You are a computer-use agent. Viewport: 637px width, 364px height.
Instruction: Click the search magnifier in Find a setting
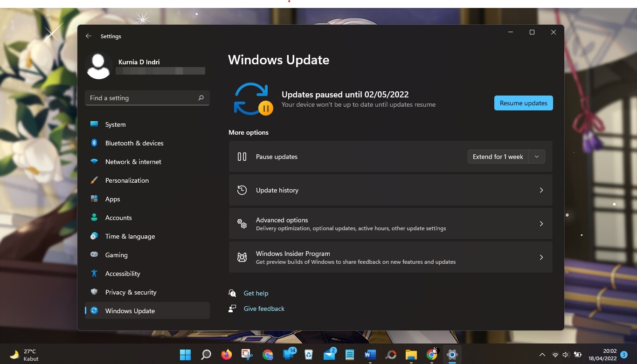(x=201, y=98)
